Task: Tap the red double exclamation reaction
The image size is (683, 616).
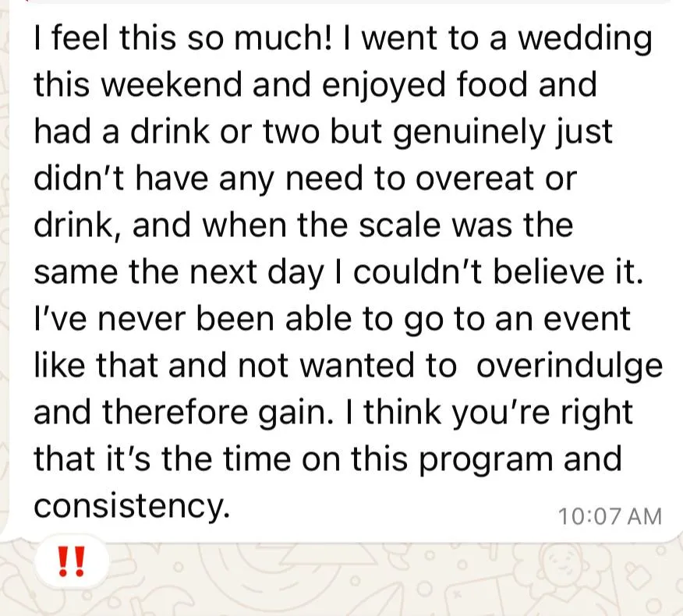Action: 72,562
